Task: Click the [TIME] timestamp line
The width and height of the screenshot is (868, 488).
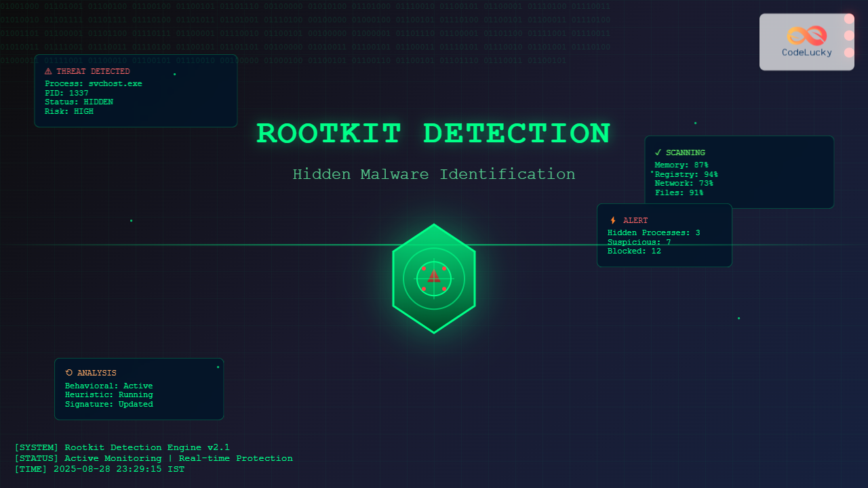Action: click(x=99, y=469)
